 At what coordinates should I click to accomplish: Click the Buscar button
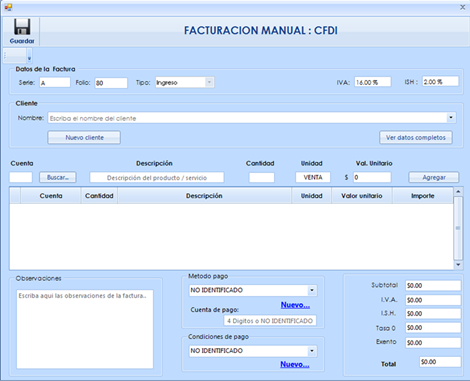tap(58, 177)
